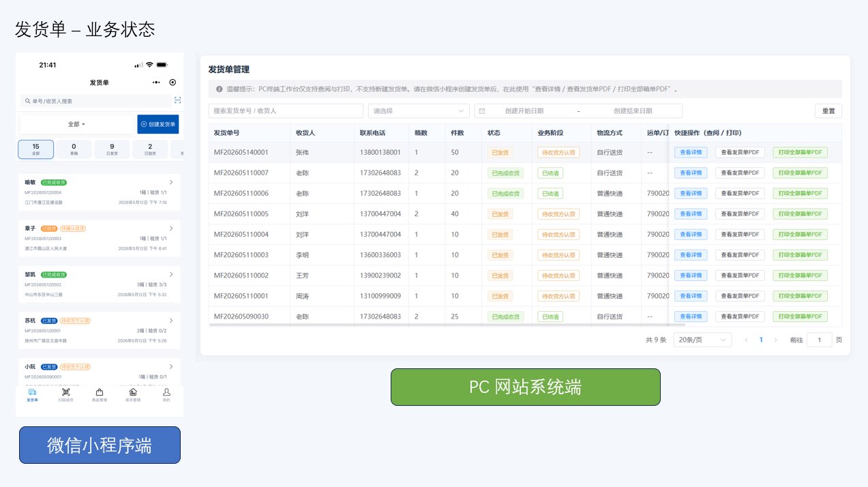868x487 pixels.
Task: Select the 9 已发货 status tab
Action: point(112,149)
